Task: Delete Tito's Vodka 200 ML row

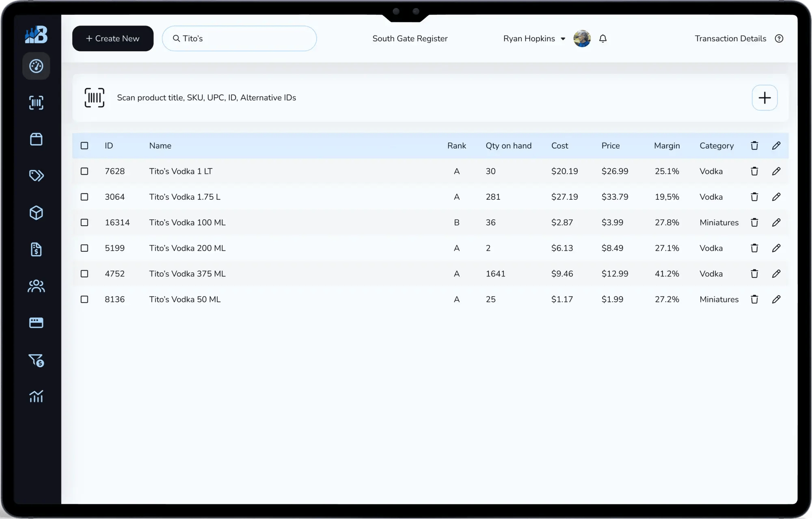Action: [754, 248]
